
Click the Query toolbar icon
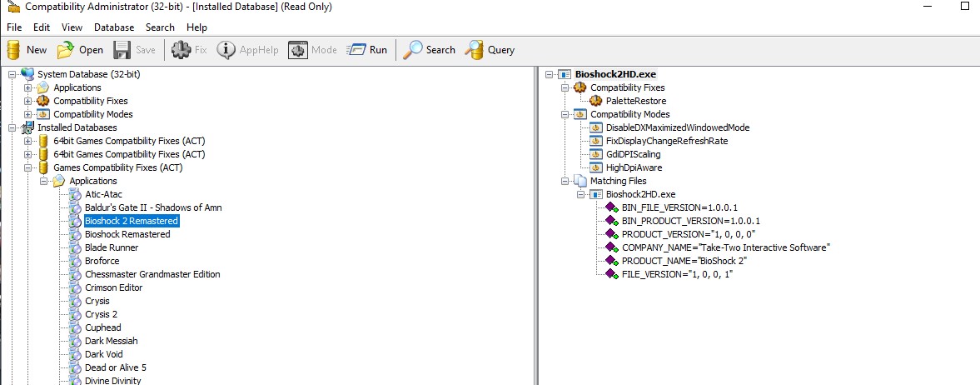click(475, 50)
